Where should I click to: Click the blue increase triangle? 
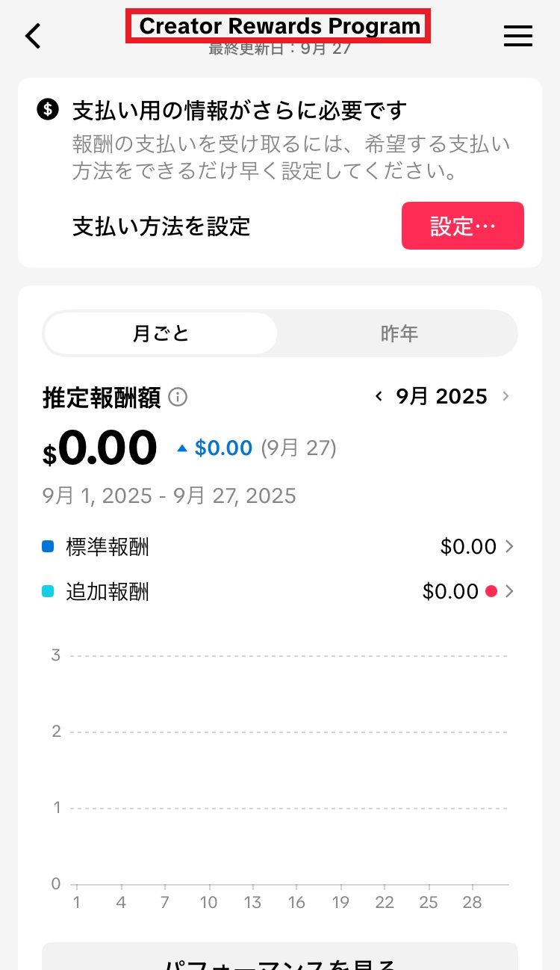point(181,448)
